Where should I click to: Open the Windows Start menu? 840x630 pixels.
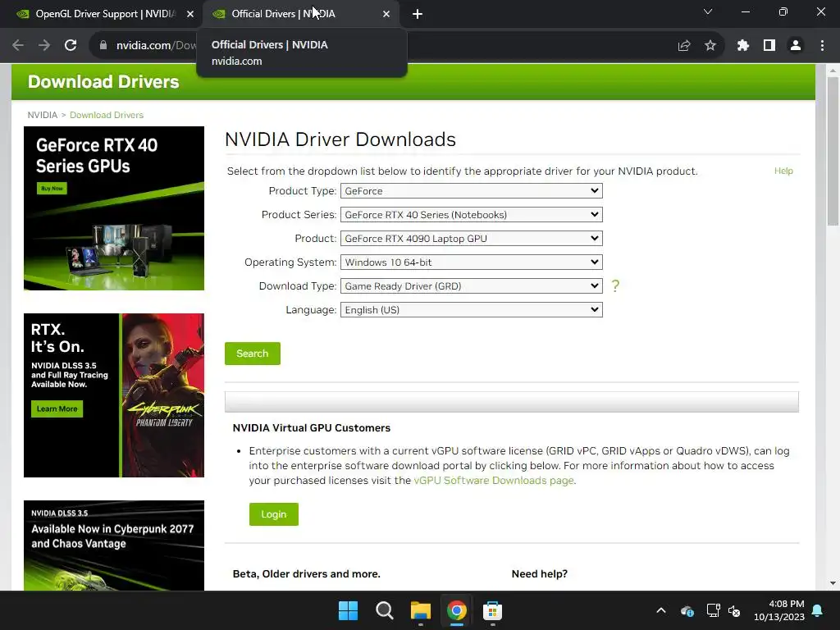348,610
